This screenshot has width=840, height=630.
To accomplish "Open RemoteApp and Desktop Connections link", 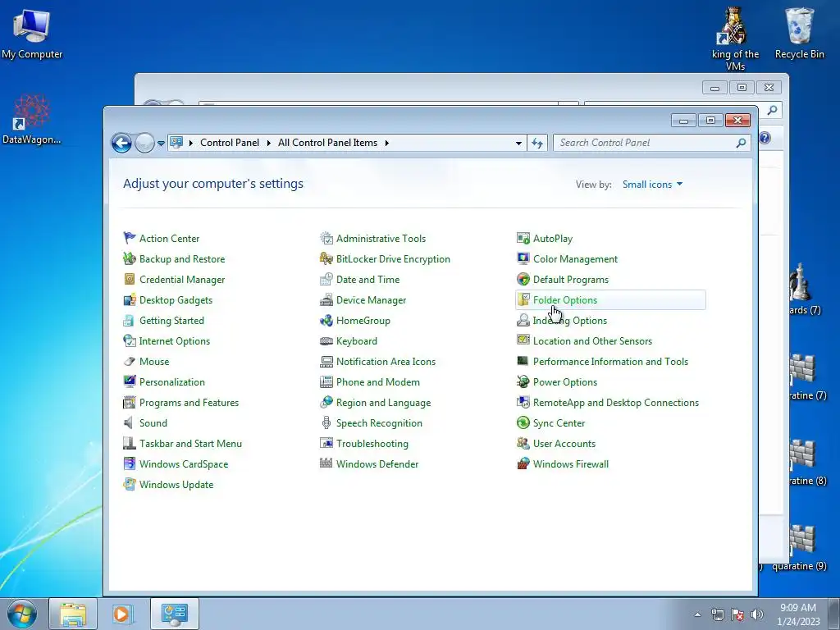I will (615, 402).
